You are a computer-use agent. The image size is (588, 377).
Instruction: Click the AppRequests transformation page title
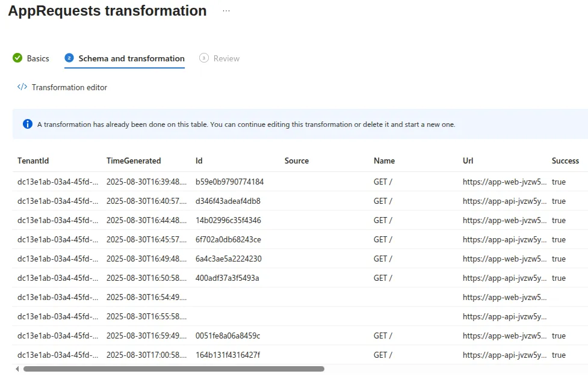[x=107, y=10]
